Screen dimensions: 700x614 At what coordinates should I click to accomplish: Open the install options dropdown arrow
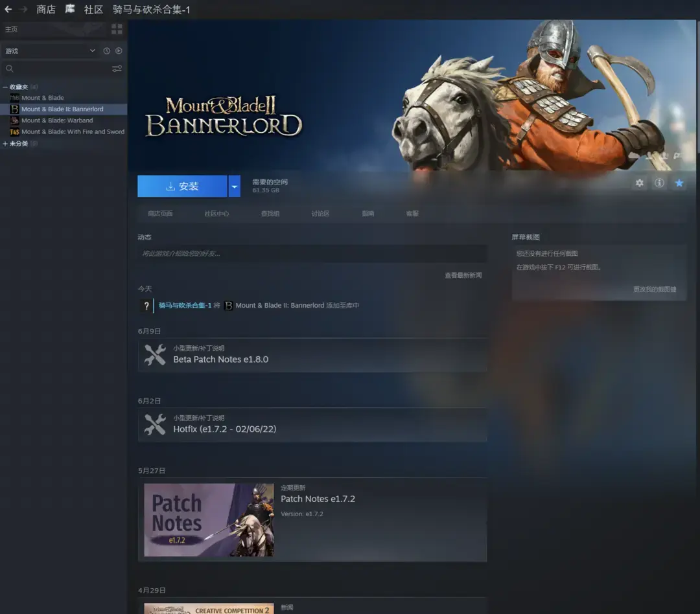click(x=235, y=186)
